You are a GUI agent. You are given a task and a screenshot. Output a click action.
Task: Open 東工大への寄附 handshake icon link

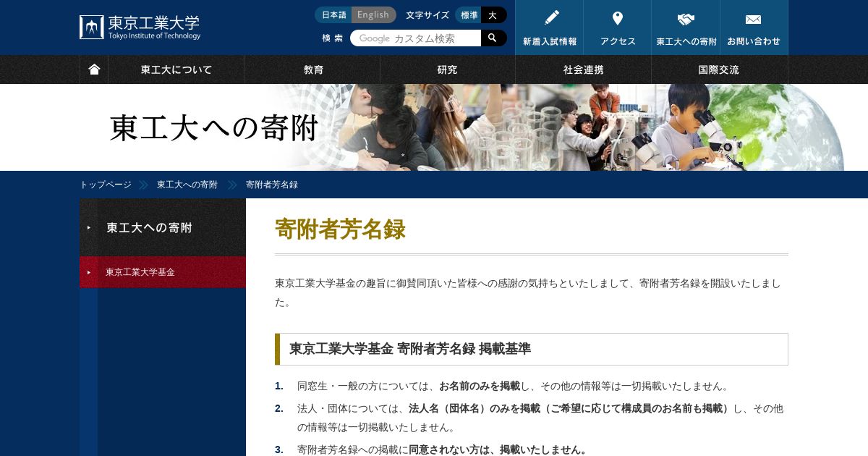click(686, 28)
